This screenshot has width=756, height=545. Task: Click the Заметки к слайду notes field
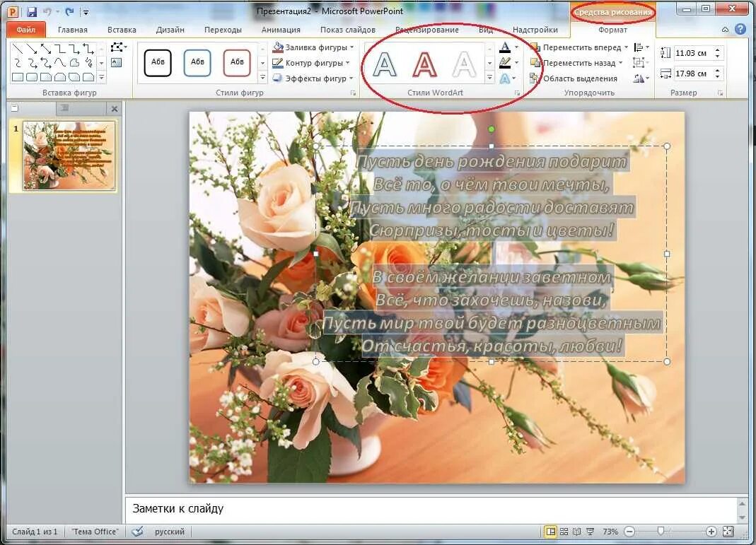(431, 509)
